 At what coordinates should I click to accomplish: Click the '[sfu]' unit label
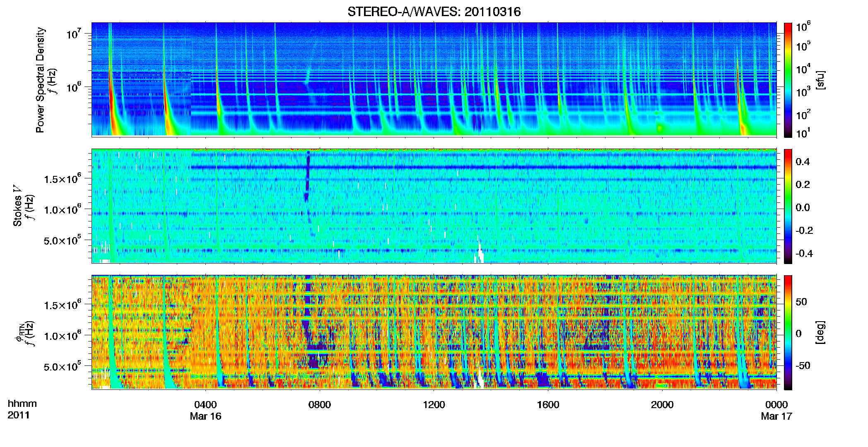820,80
